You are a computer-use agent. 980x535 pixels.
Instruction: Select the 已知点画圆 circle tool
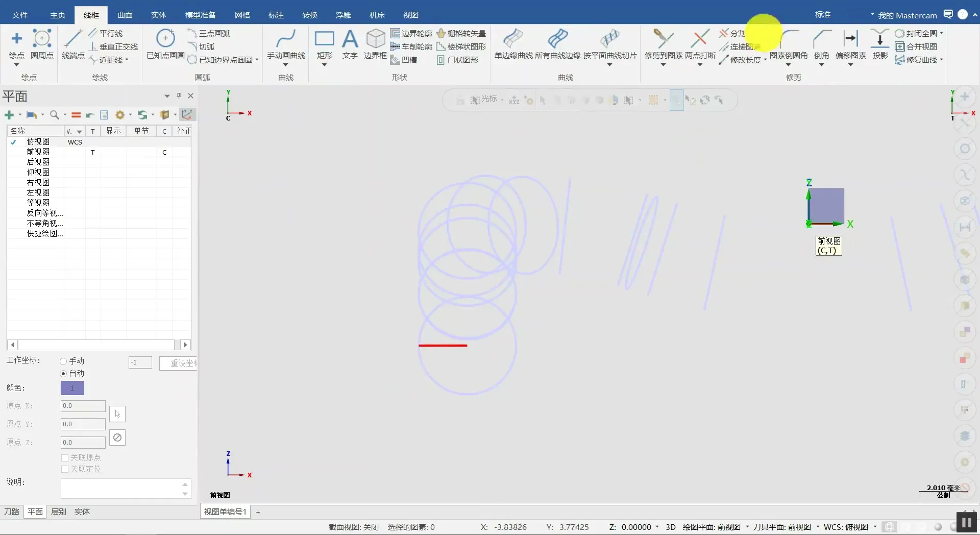point(165,43)
